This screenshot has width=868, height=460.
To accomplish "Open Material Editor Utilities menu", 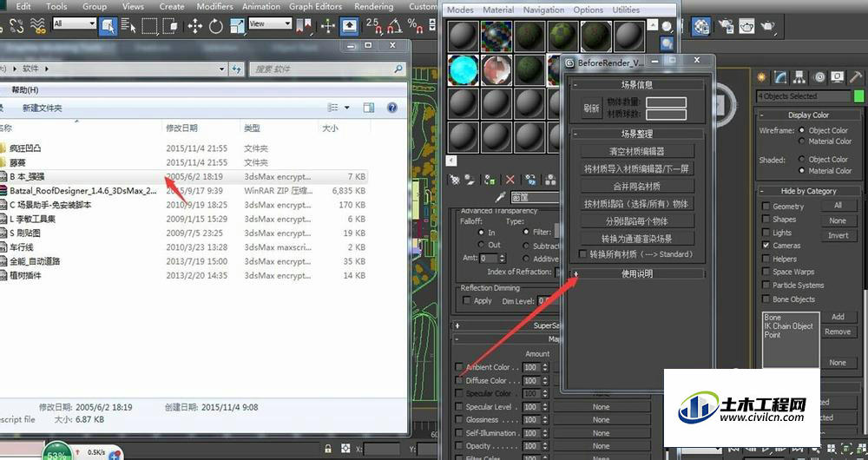I will [626, 10].
